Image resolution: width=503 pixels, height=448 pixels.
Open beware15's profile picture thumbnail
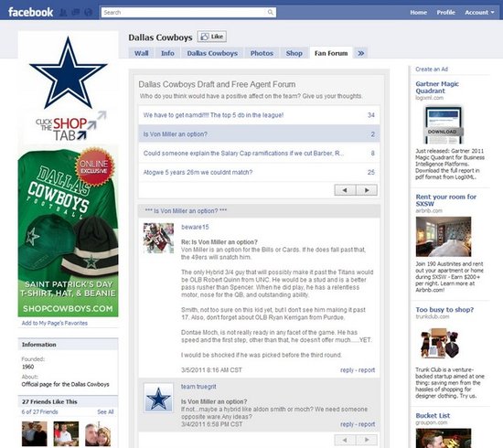[158, 238]
